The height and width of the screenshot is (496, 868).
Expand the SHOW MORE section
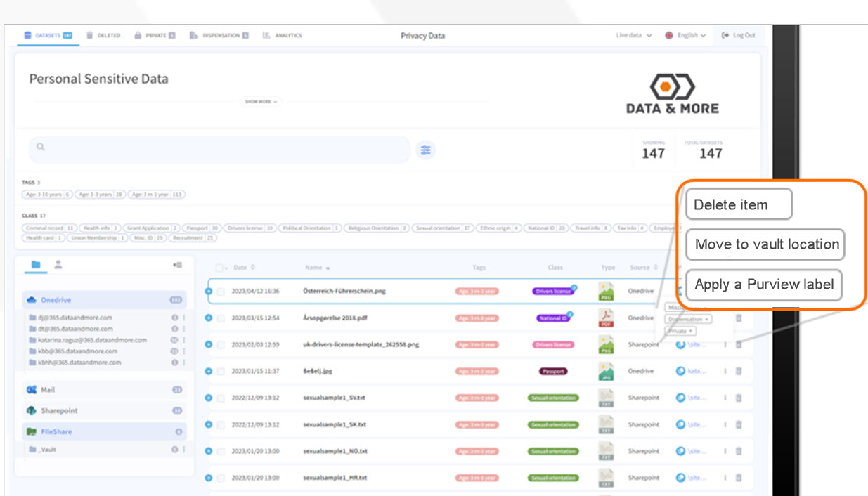[261, 102]
